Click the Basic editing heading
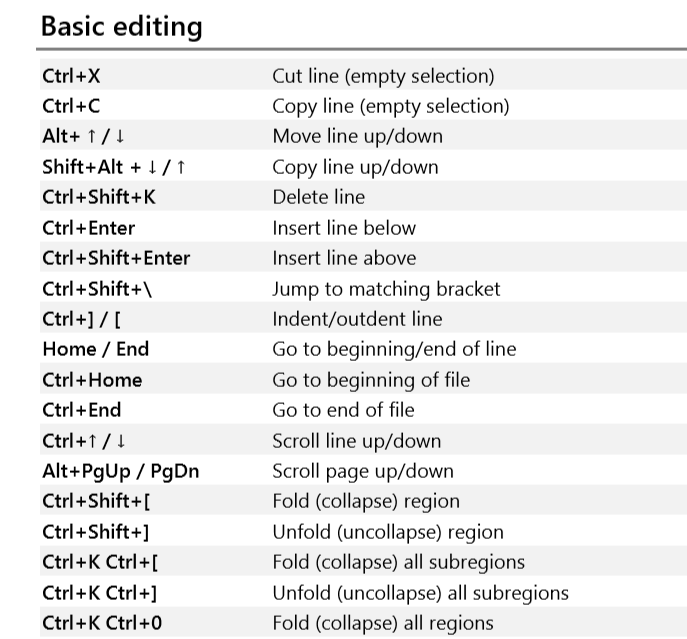687x639 pixels. (121, 27)
